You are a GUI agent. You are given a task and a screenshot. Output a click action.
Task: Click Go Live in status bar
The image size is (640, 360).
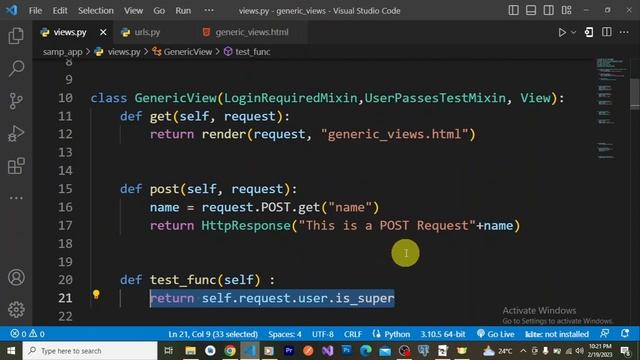click(496, 334)
